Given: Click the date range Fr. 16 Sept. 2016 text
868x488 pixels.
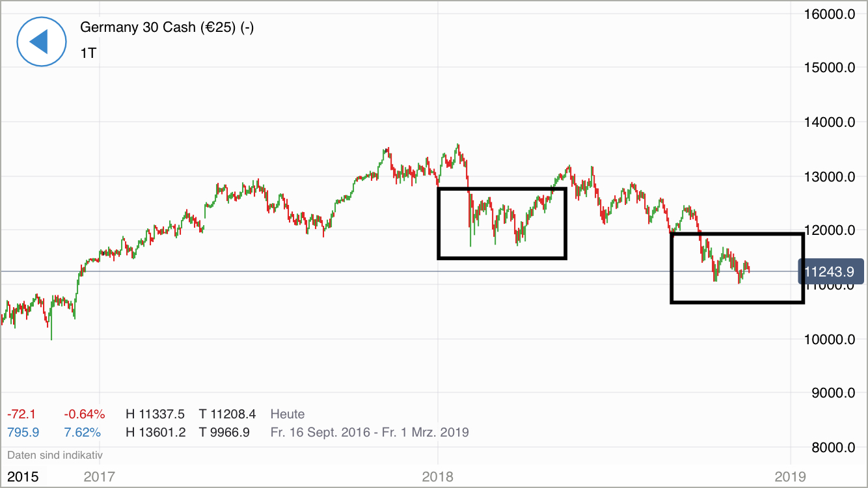Looking at the screenshot, I should coord(369,432).
